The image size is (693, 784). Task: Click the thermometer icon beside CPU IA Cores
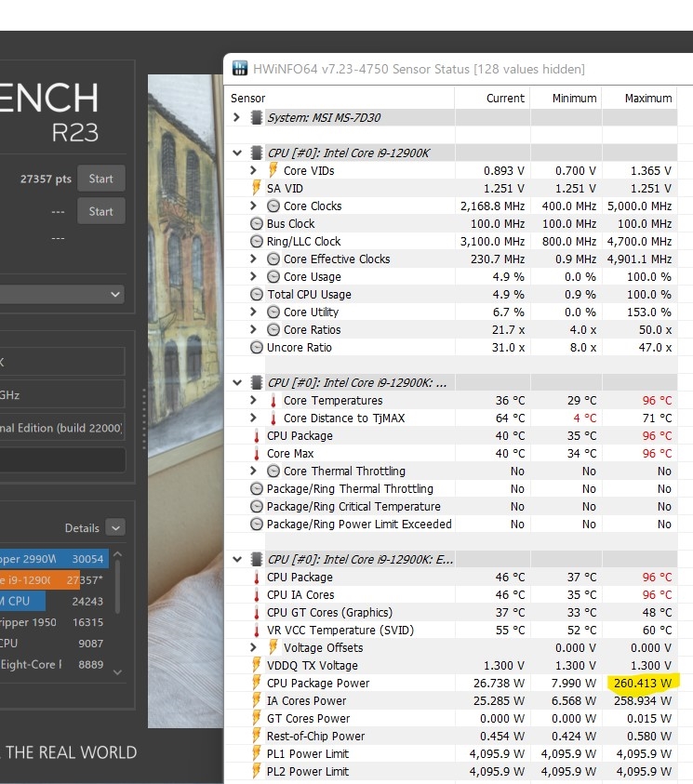tap(257, 595)
